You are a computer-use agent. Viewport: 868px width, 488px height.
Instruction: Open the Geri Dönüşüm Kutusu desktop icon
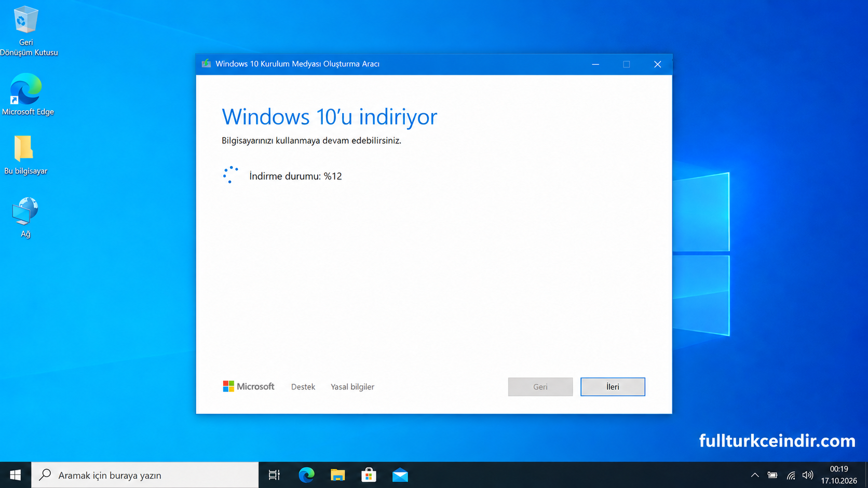point(26,31)
